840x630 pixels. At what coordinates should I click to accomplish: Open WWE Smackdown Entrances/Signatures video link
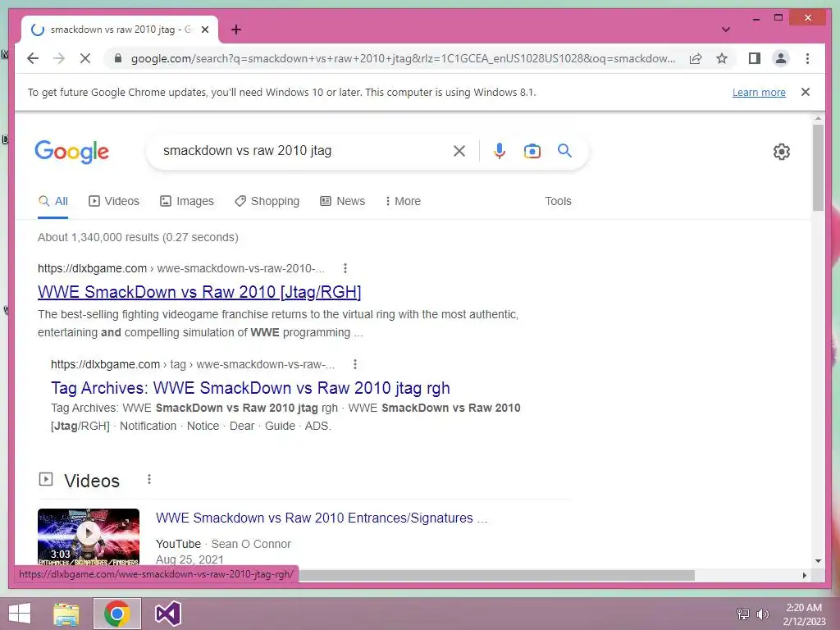322,518
